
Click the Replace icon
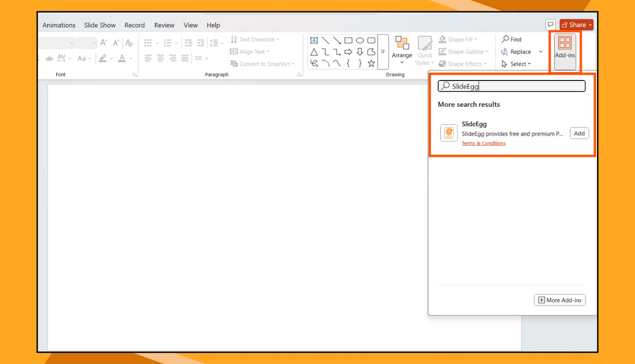click(x=518, y=51)
